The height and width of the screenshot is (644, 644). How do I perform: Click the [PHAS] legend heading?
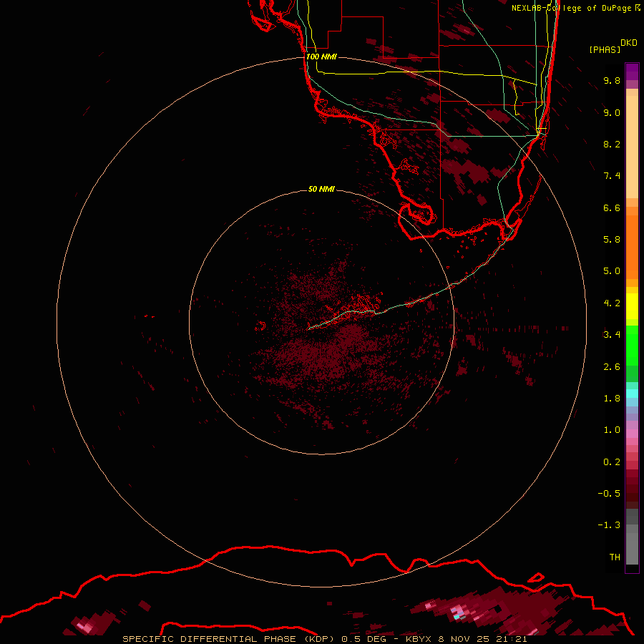pyautogui.click(x=605, y=49)
